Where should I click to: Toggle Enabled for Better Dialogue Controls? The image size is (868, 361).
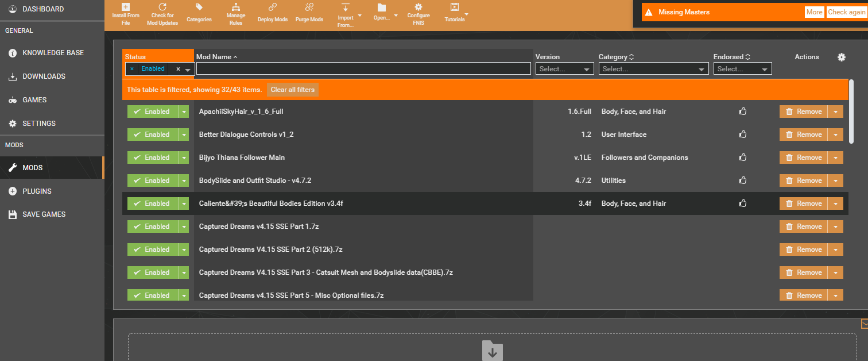(x=153, y=135)
